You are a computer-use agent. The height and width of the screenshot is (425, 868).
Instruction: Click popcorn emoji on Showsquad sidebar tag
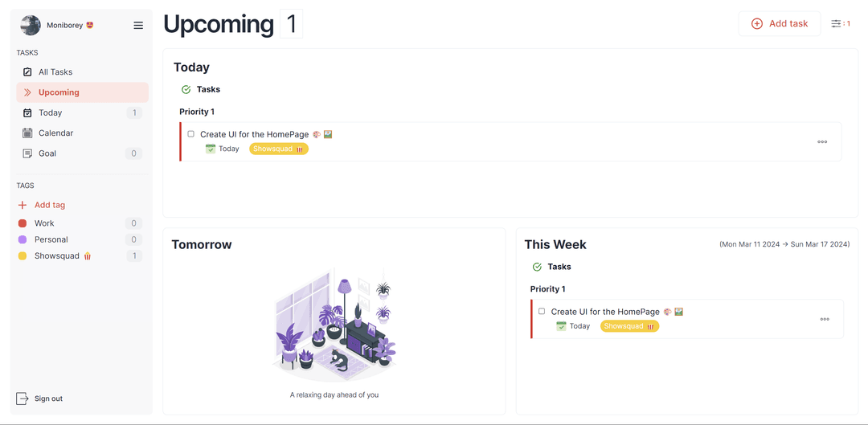(x=87, y=255)
